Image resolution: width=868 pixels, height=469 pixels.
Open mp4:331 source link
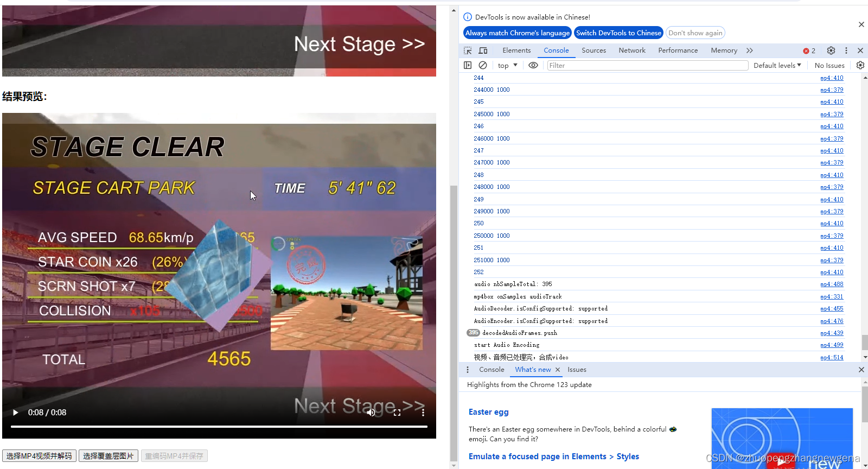pos(832,296)
